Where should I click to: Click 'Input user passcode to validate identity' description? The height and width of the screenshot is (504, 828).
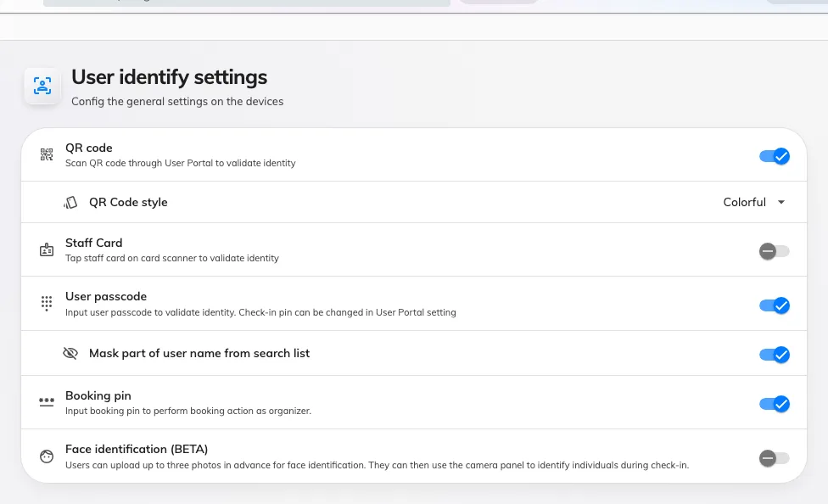pos(260,312)
